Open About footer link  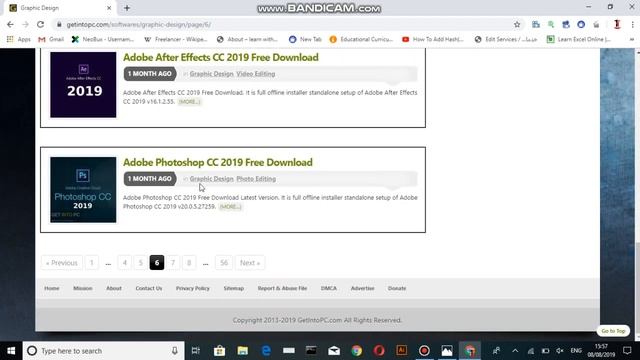(x=114, y=288)
